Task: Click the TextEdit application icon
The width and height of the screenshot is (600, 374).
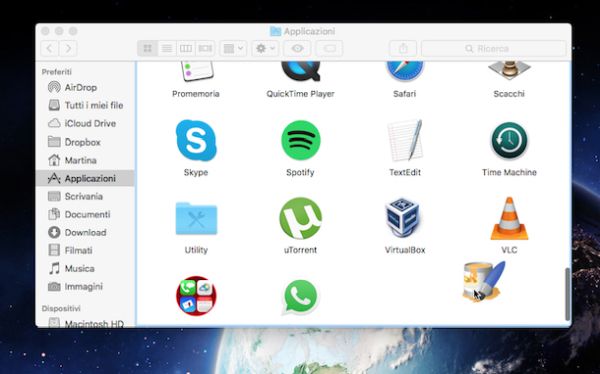Action: pos(405,140)
